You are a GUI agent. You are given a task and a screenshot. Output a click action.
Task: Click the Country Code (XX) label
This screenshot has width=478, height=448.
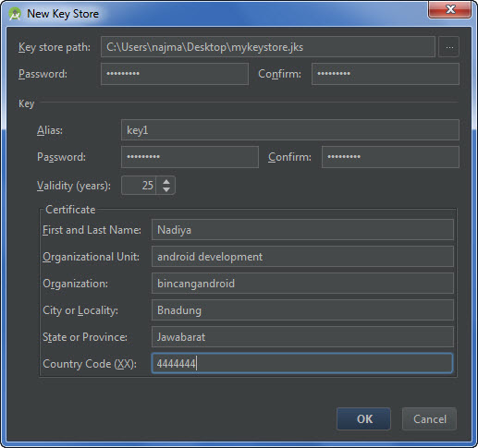pos(90,364)
